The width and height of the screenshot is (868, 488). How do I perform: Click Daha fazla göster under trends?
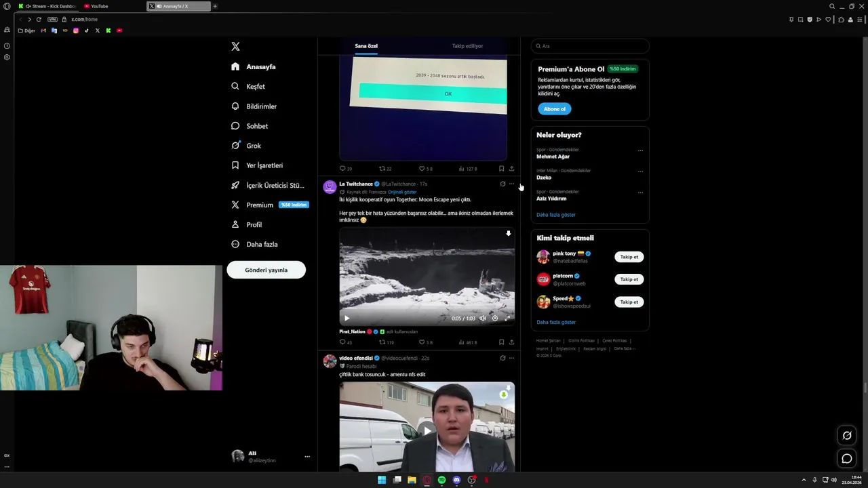(555, 215)
